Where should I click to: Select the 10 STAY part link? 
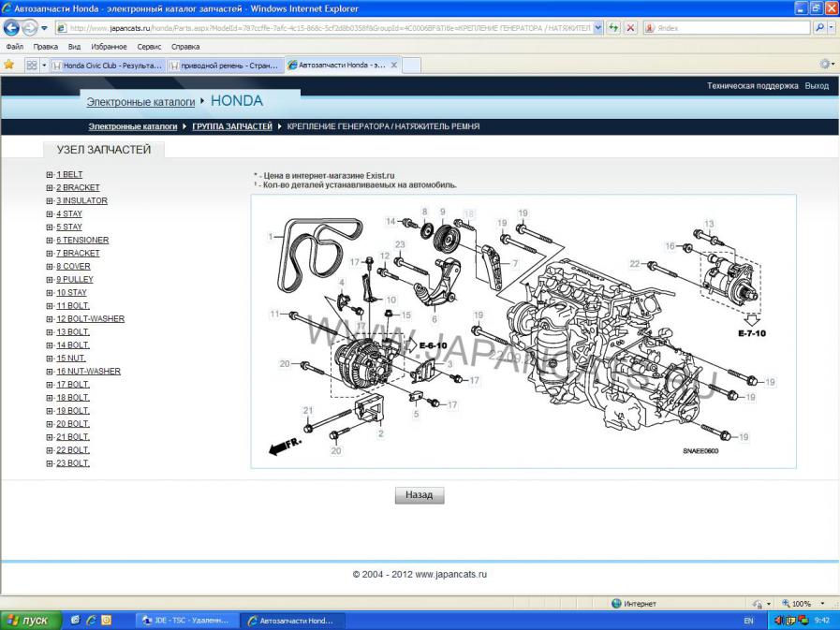[x=71, y=292]
